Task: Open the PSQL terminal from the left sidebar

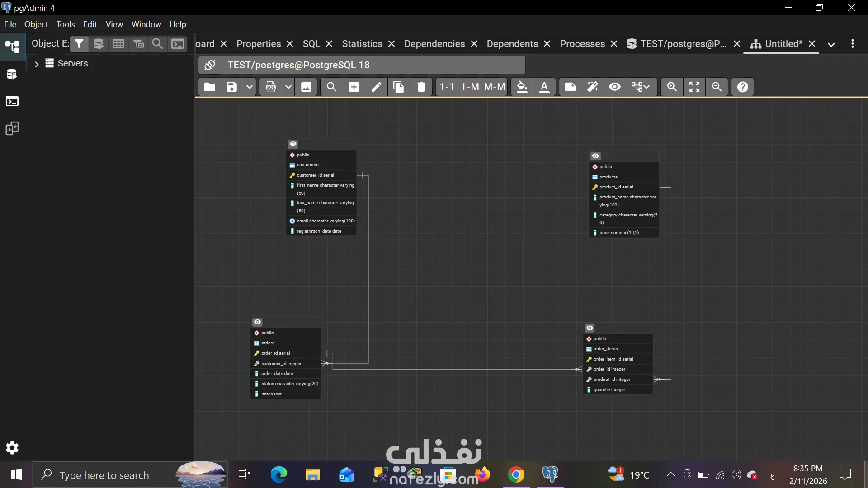Action: coord(12,101)
